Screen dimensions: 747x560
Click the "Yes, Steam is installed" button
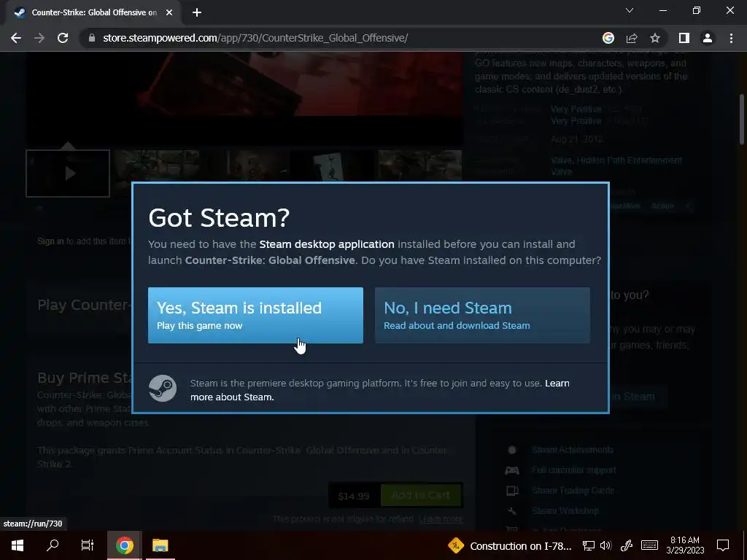(x=255, y=315)
